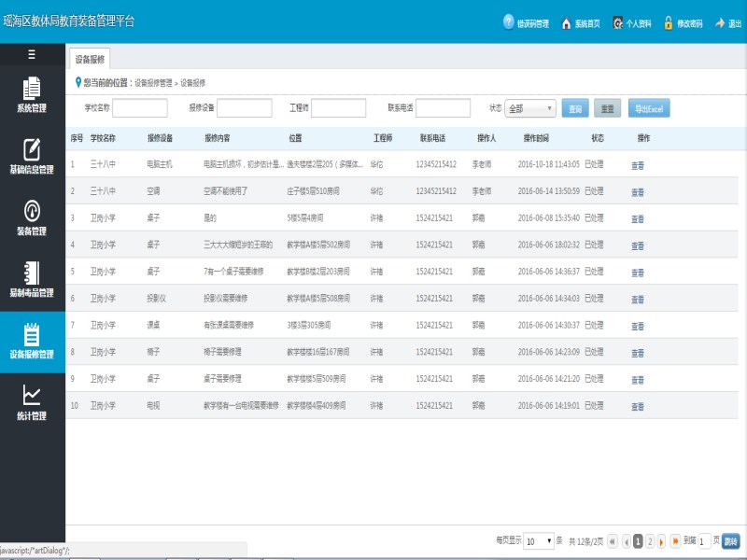
Task: Click the location pin icon in breadcrumb
Action: (x=78, y=82)
